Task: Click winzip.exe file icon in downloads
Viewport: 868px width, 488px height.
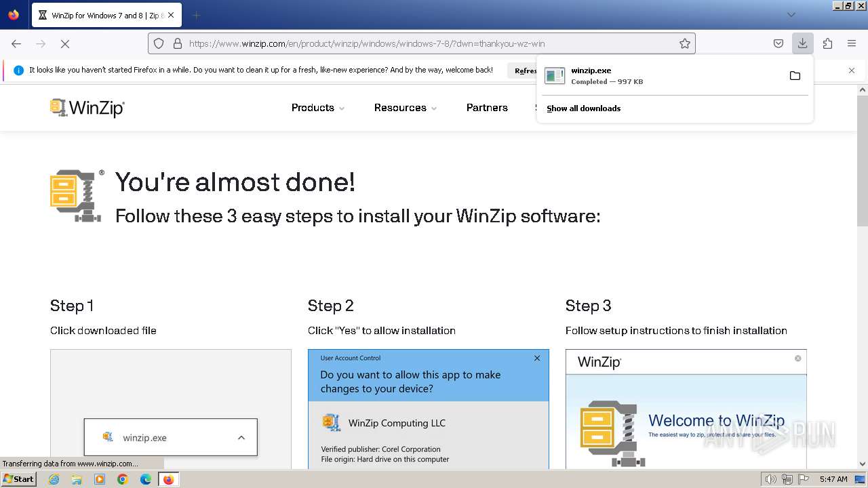Action: coord(555,75)
